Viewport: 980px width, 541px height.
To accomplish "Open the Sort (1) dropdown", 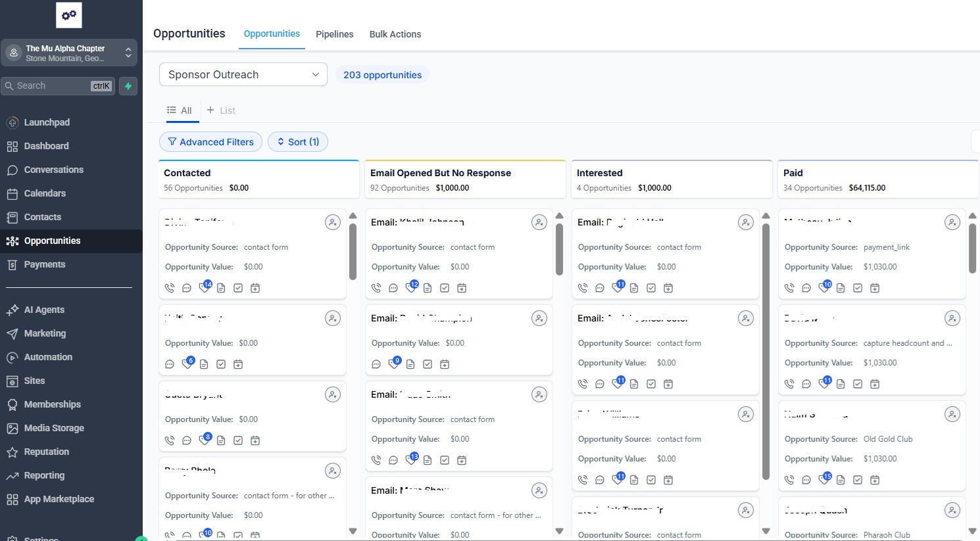I will coord(297,142).
